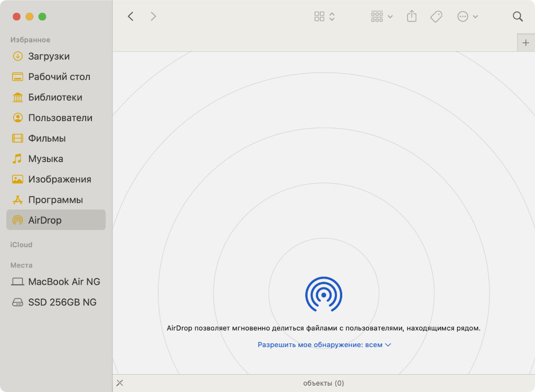Click the tag icon to edit tags
535x392 pixels.
tap(436, 16)
